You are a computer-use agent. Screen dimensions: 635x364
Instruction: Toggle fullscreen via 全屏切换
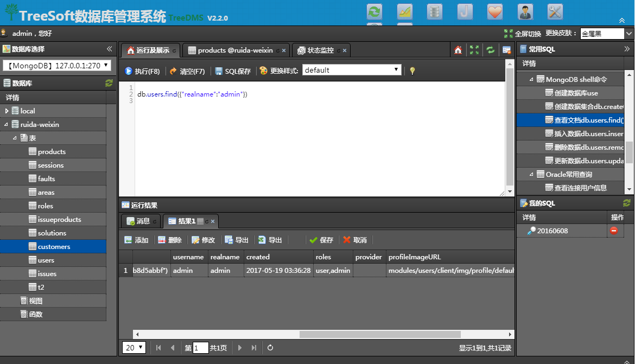(523, 34)
